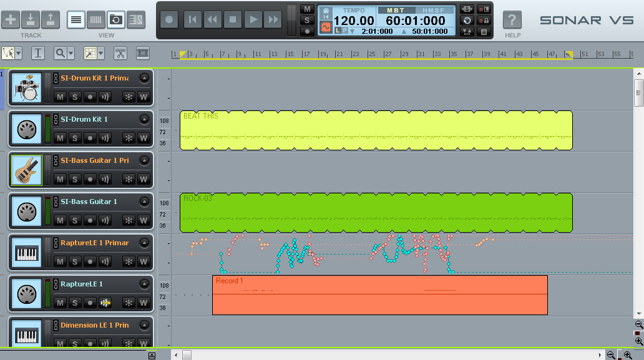Collapse the SI-Drum Kit 1 MIDI track
The width and height of the screenshot is (644, 360).
tap(144, 119)
